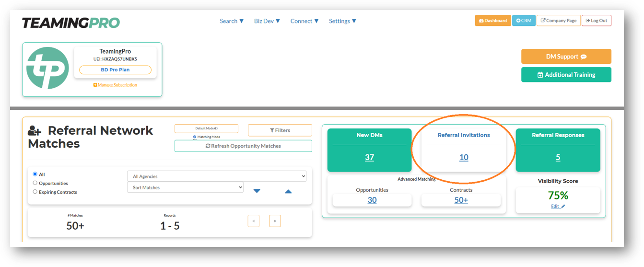Refresh Opportunity Matches
644x267 pixels.
(243, 146)
